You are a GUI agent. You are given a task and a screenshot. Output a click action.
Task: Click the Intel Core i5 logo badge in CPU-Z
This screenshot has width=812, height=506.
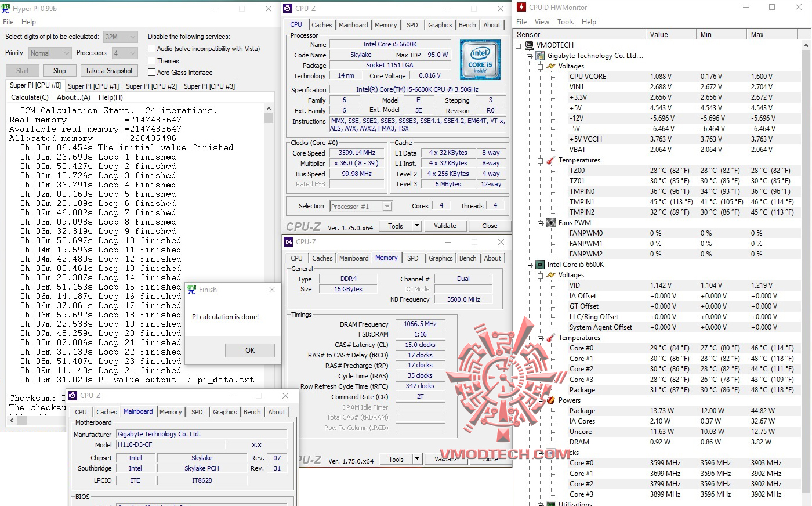tap(480, 60)
